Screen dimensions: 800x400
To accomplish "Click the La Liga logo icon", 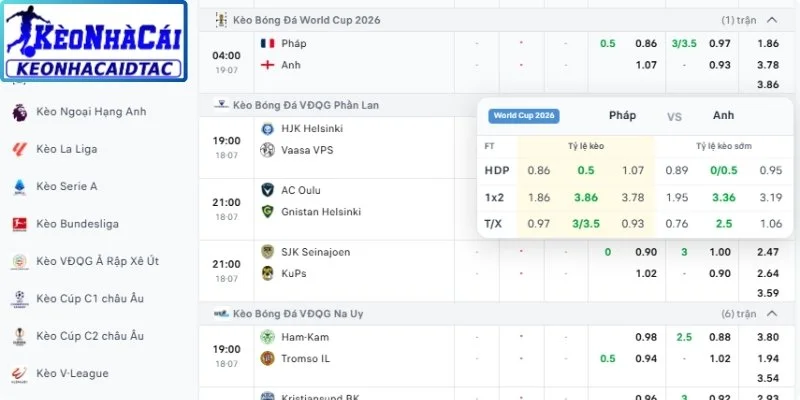I will click(x=19, y=149).
